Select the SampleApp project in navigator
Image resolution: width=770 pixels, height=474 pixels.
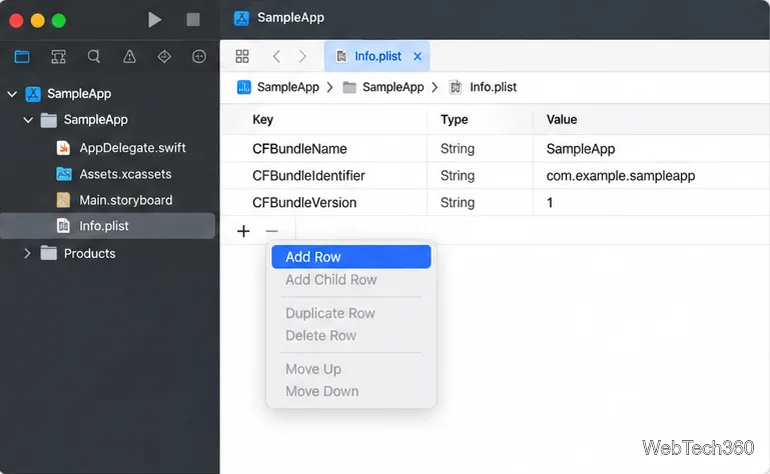pyautogui.click(x=79, y=94)
